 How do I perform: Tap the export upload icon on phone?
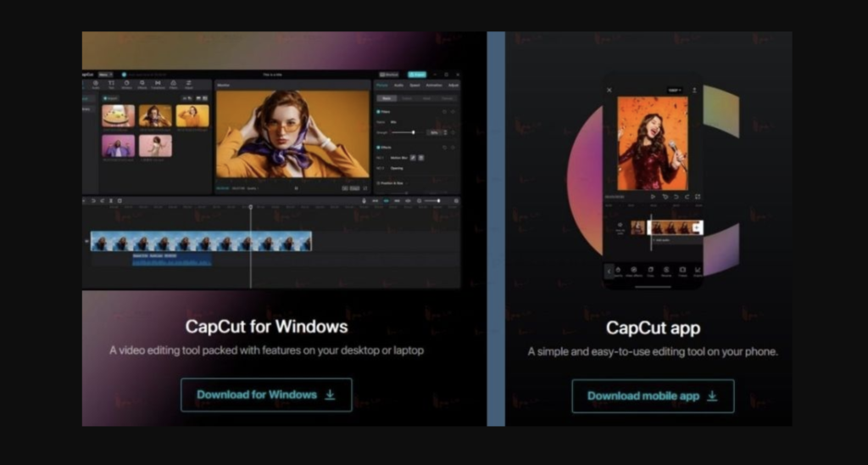click(695, 90)
